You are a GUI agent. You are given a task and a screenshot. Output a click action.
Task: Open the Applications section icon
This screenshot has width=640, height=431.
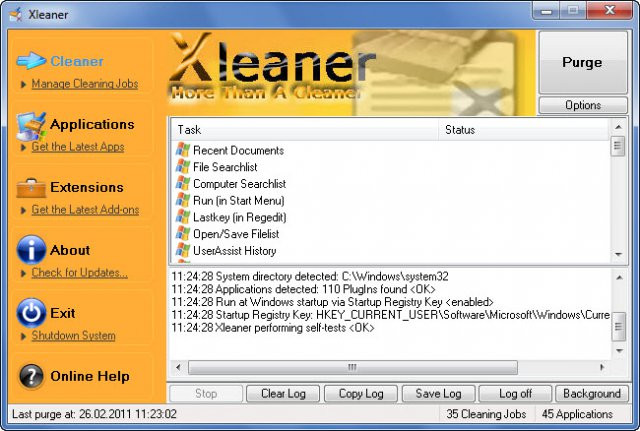coord(31,126)
